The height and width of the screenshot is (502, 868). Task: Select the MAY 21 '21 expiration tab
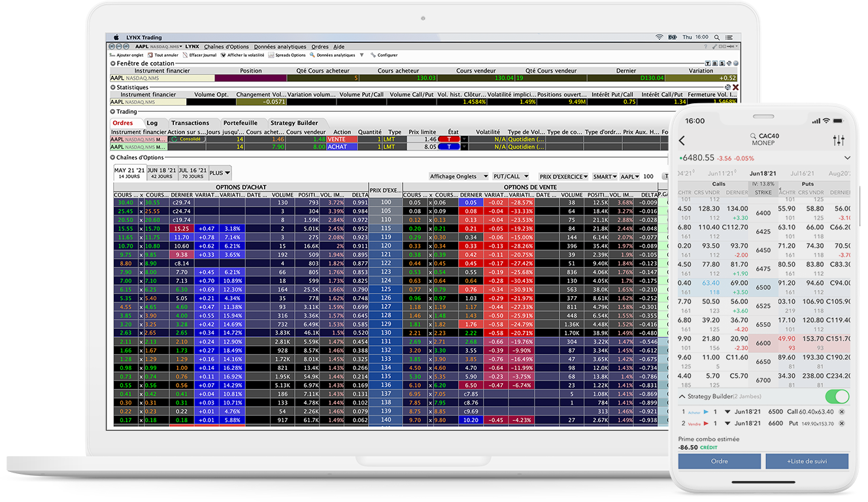coord(129,173)
